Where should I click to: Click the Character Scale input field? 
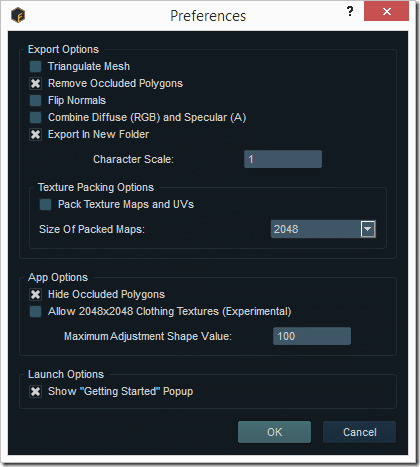tap(283, 159)
